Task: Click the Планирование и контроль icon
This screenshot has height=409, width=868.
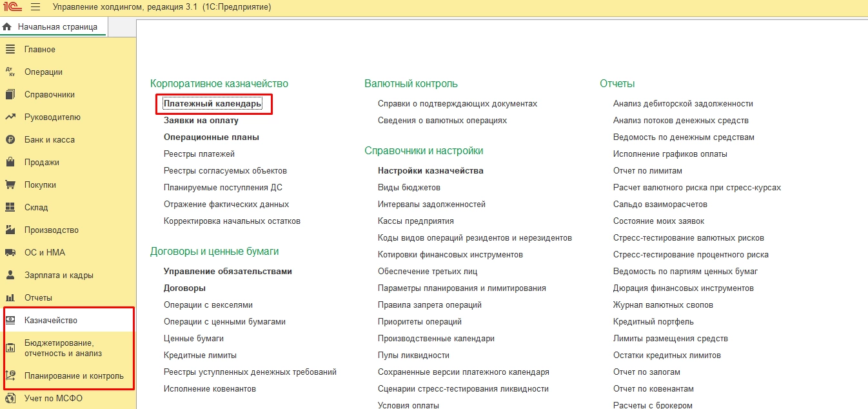Action: tap(10, 376)
